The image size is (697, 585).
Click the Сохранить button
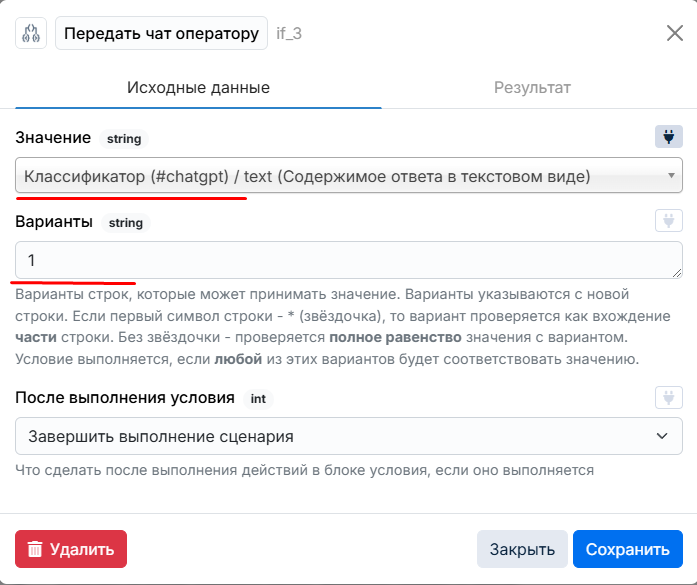[x=628, y=549]
